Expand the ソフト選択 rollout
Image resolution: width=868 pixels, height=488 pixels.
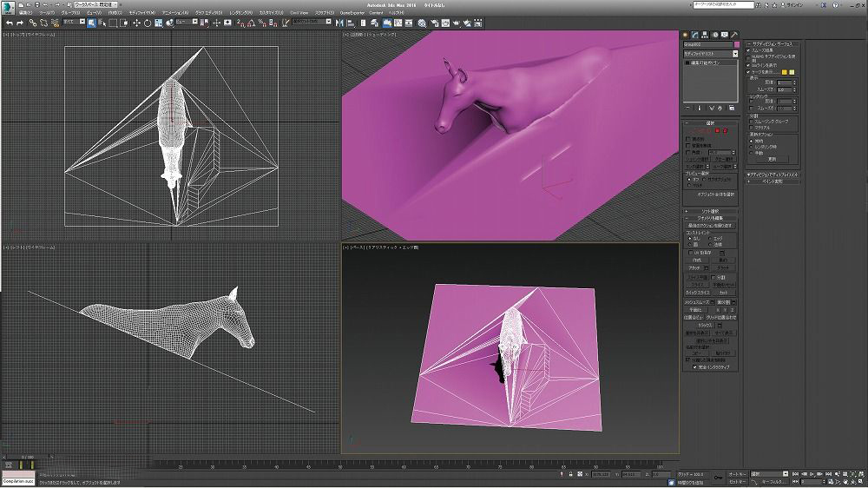[x=710, y=211]
